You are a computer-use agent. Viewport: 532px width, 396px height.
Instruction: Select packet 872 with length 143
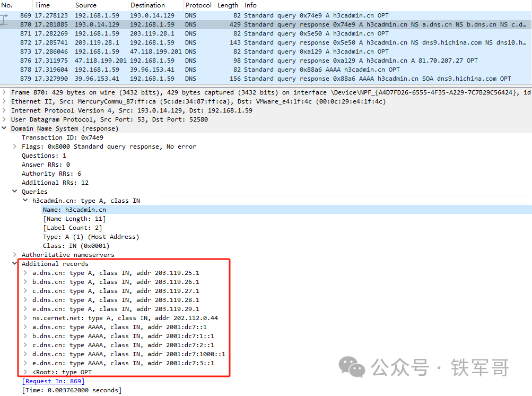coord(266,42)
